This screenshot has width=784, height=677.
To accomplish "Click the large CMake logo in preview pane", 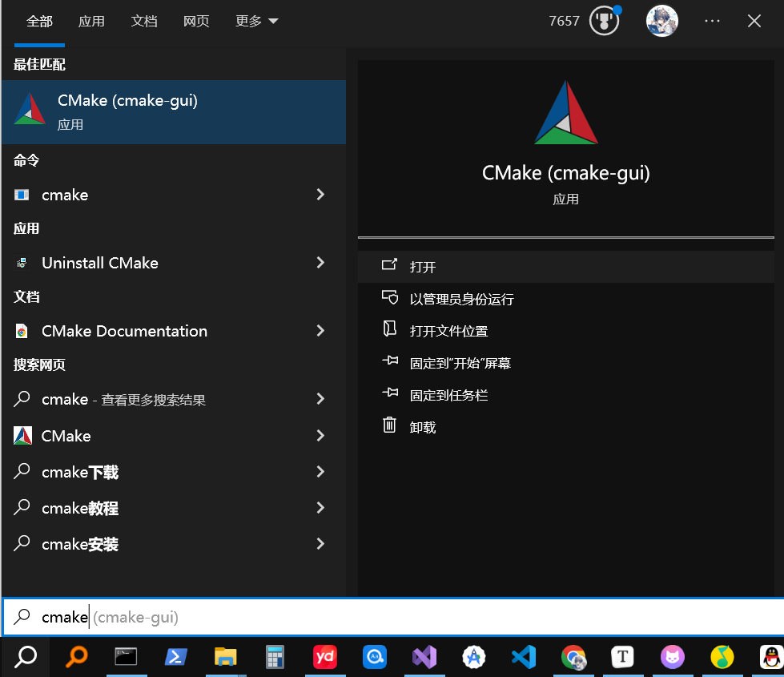I will 566,113.
